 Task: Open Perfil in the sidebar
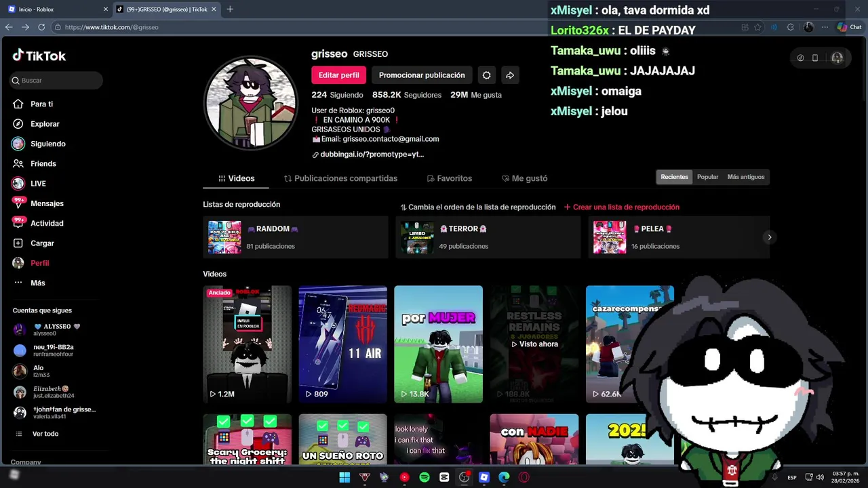31,263
